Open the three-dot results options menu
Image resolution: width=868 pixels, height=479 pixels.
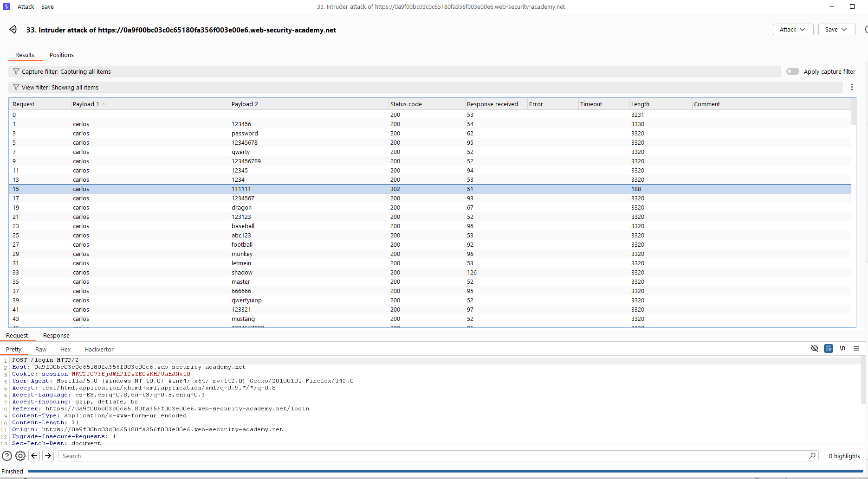pos(852,87)
